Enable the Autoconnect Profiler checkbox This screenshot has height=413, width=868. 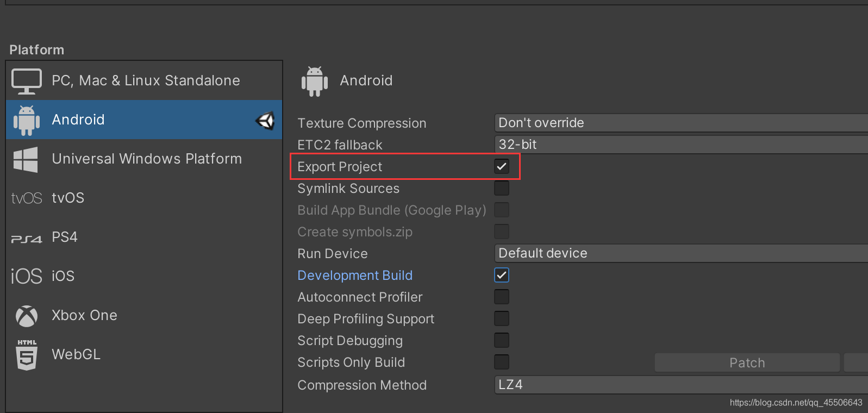pyautogui.click(x=502, y=297)
